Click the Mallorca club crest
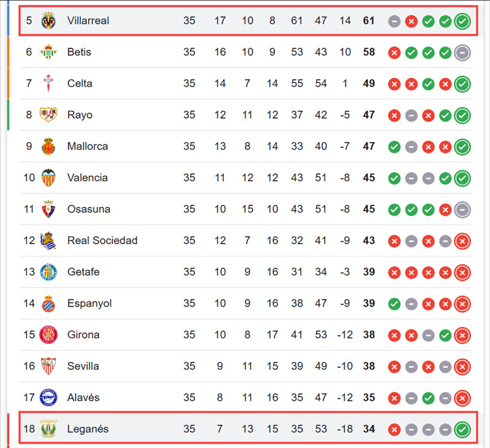 click(48, 146)
